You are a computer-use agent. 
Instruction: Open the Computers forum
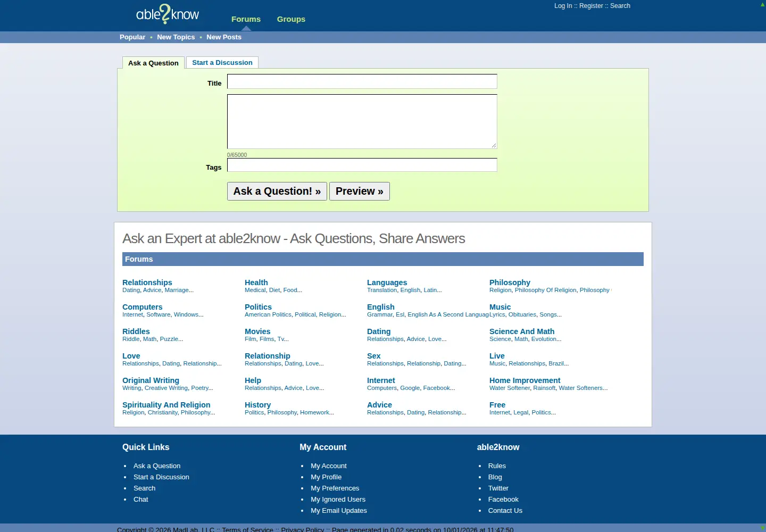143,307
